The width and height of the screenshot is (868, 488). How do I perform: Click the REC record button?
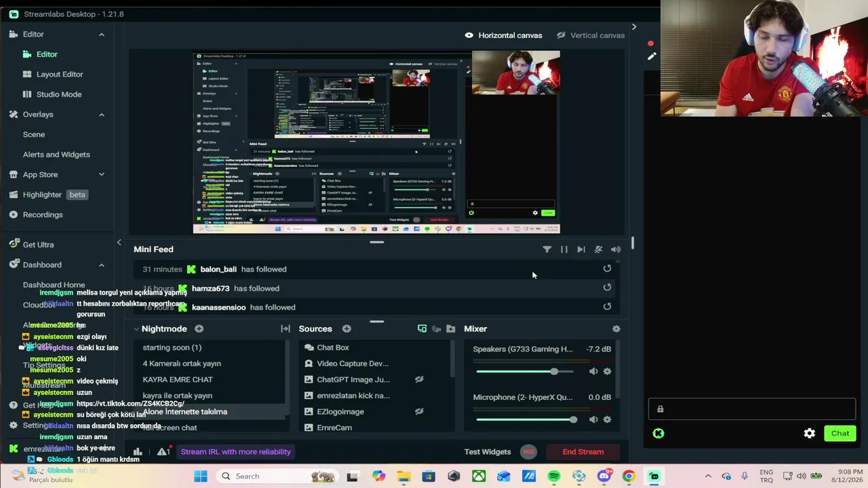(x=528, y=452)
